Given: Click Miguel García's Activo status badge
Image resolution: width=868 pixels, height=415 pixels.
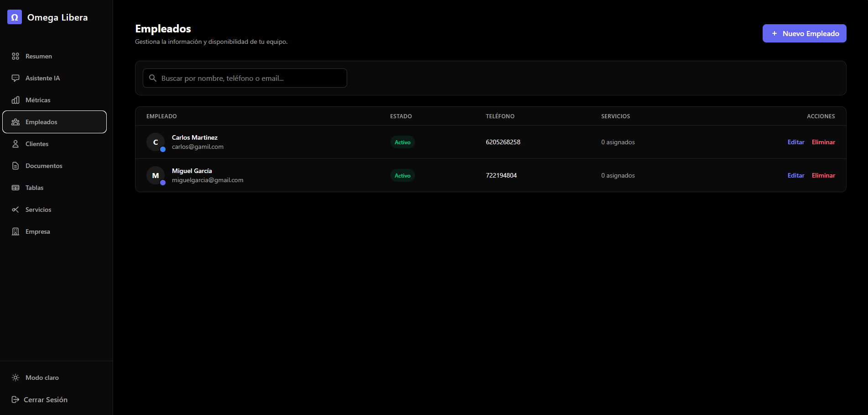Looking at the screenshot, I should tap(402, 175).
